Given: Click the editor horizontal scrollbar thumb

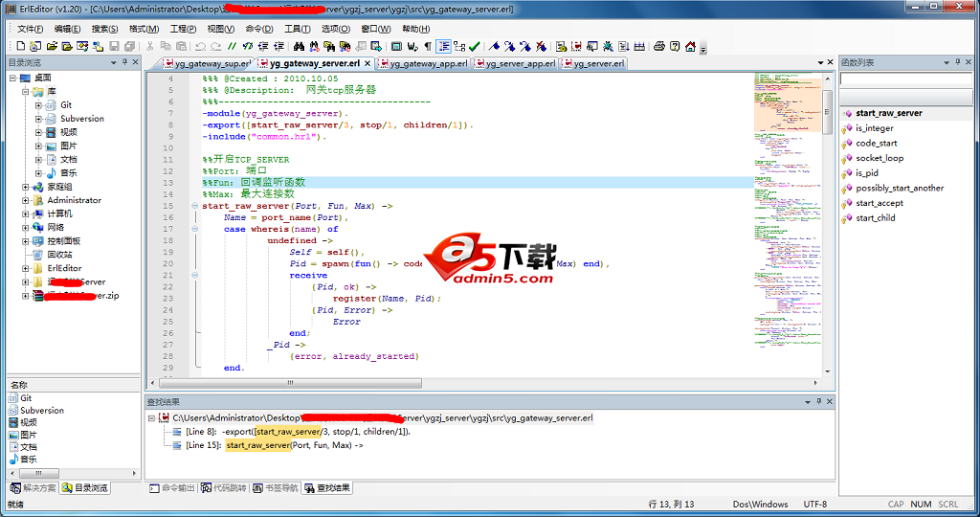Looking at the screenshot, I should 290,383.
